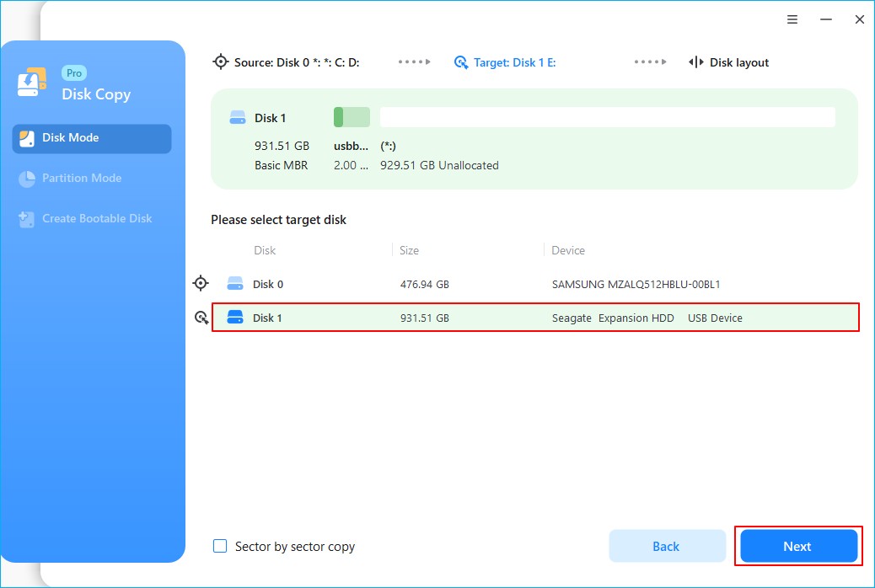Click the drive icon in the Disk 1 preview
875x588 pixels.
(237, 116)
